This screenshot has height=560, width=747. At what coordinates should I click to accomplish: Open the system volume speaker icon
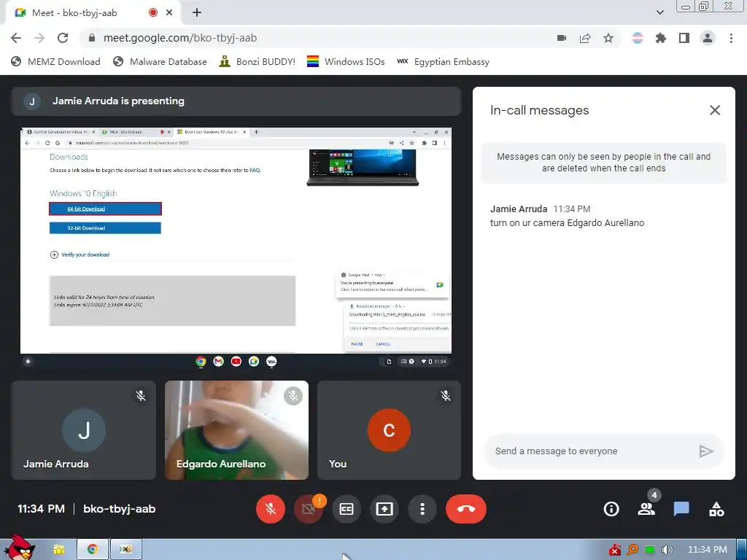click(667, 550)
